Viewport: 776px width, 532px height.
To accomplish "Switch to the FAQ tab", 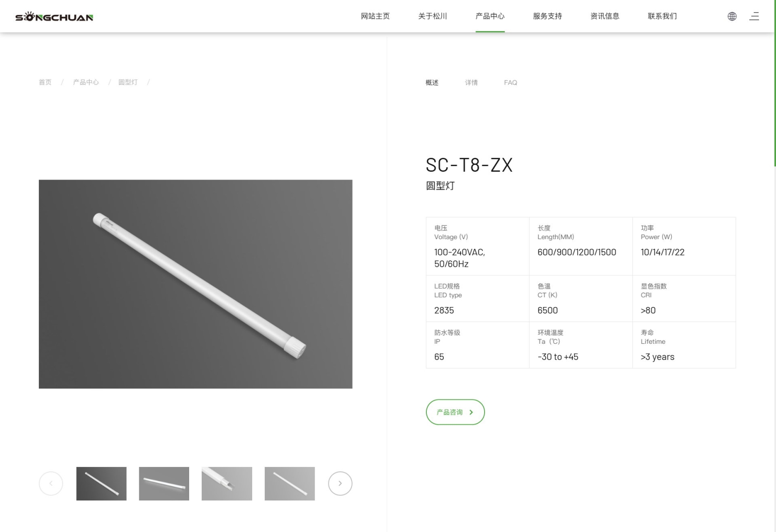I will click(510, 83).
